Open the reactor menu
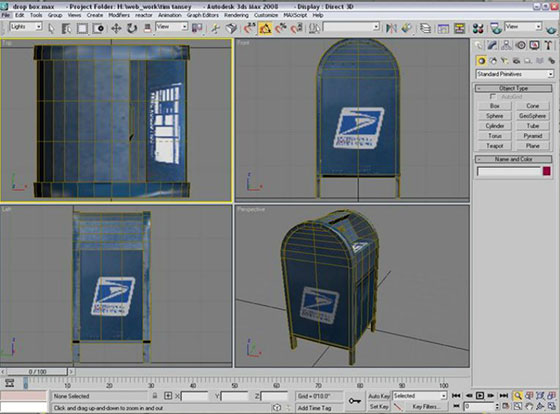Image resolution: width=560 pixels, height=414 pixels. (x=144, y=15)
